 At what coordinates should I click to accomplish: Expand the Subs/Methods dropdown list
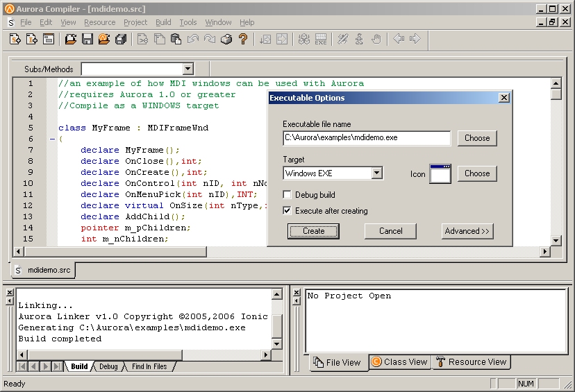[187, 69]
